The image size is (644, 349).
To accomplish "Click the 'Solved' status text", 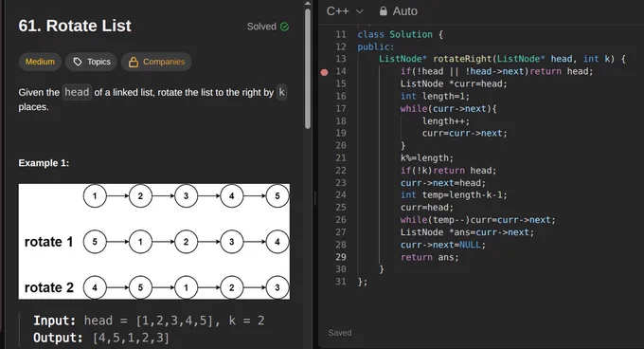I will coord(261,27).
